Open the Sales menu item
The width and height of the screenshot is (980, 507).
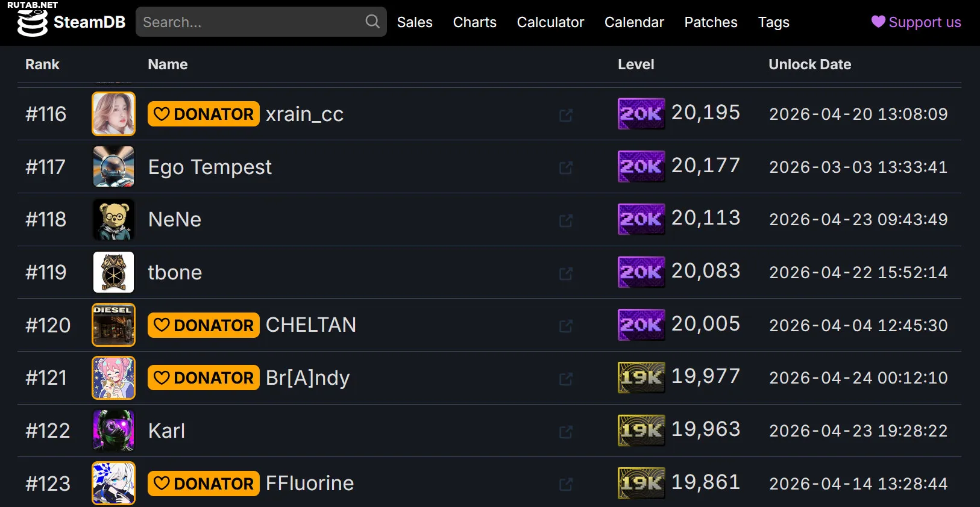[415, 22]
